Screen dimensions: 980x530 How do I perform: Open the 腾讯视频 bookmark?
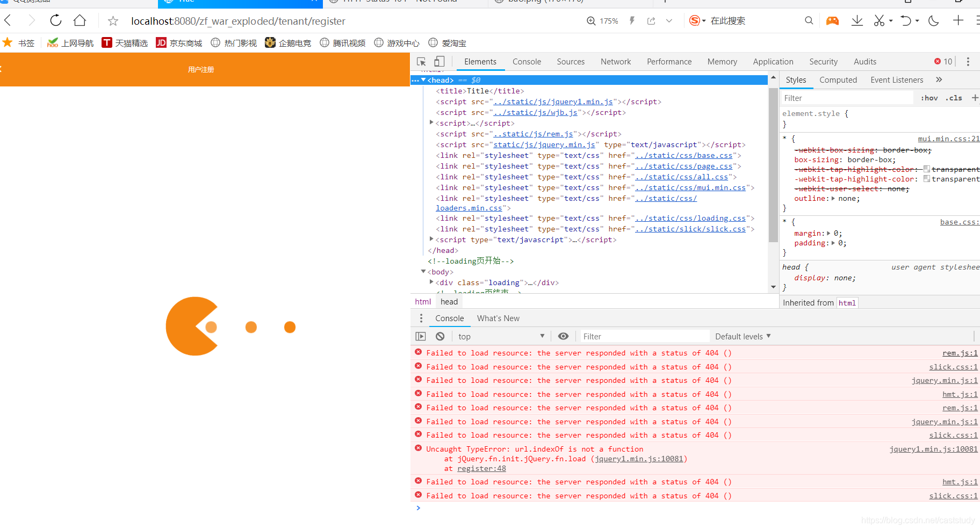click(343, 43)
